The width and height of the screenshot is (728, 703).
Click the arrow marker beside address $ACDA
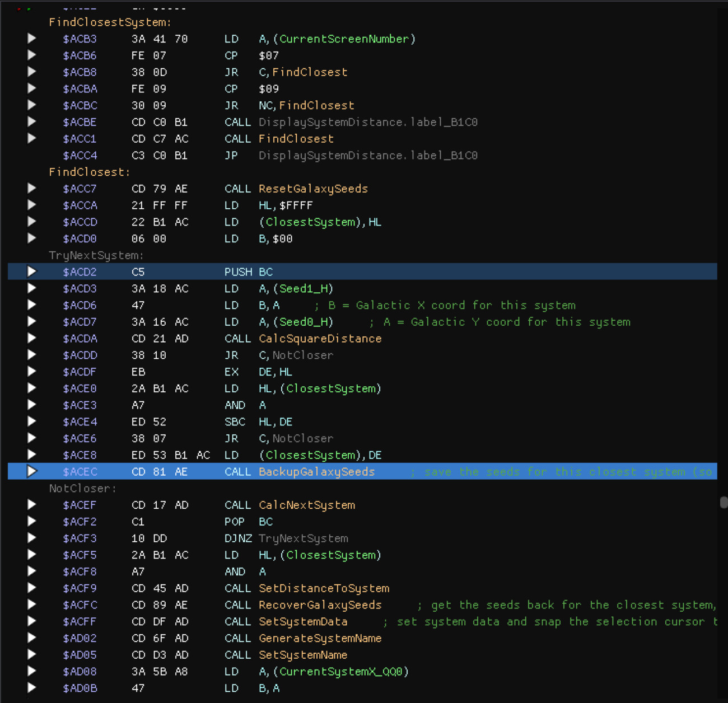point(32,338)
